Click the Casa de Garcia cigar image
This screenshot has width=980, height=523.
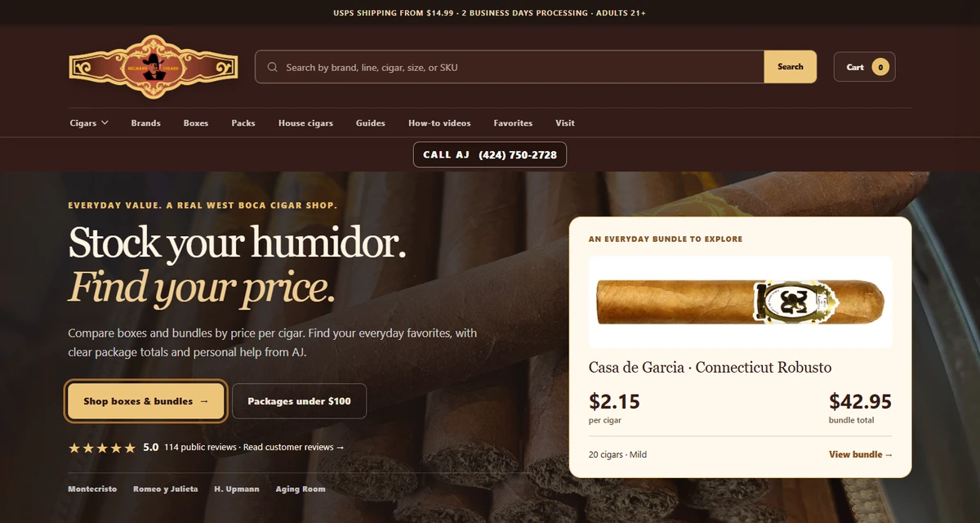(741, 302)
